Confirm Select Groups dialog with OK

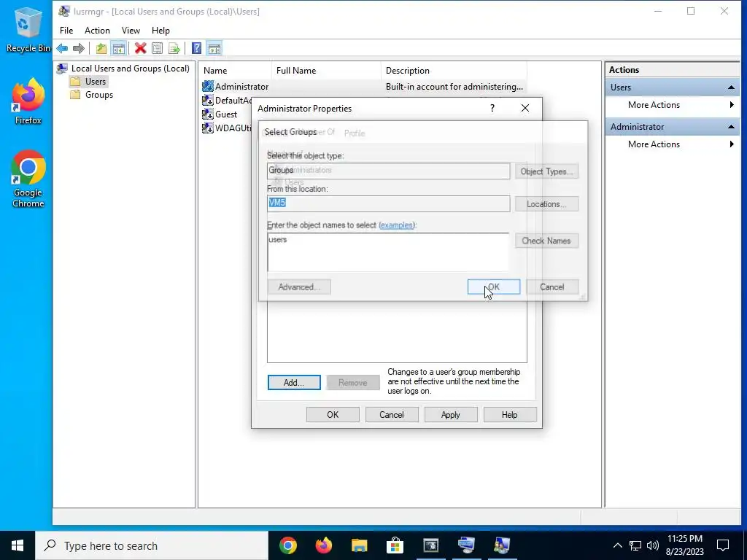[x=494, y=287]
